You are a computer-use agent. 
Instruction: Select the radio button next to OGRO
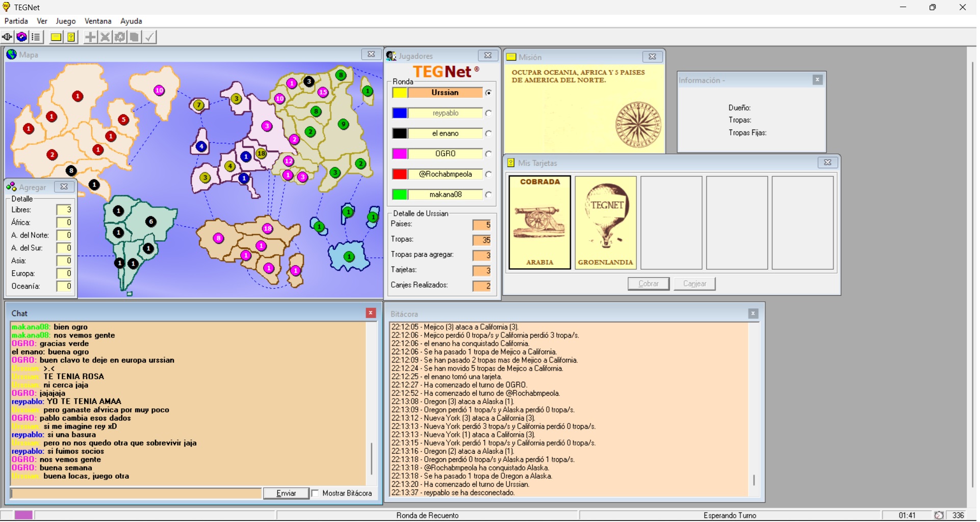[x=488, y=154]
